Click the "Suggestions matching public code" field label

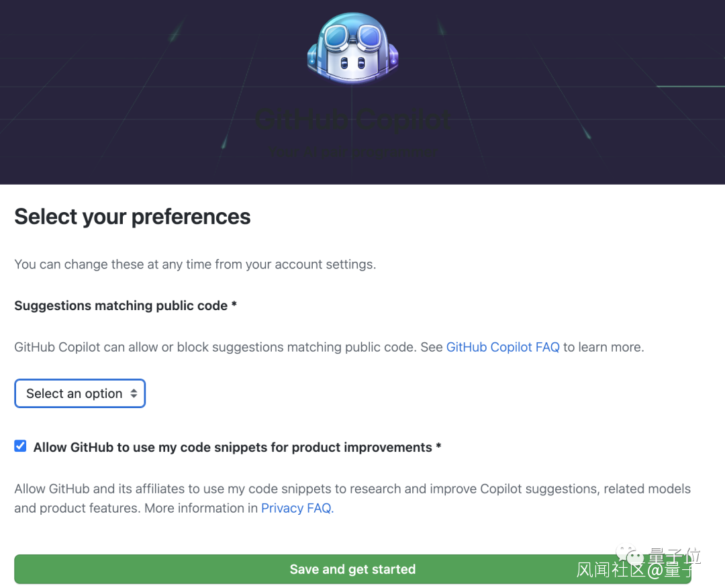point(126,305)
